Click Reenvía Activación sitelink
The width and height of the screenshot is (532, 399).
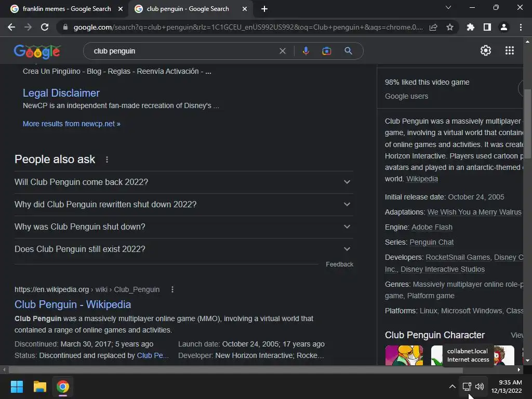click(x=168, y=71)
